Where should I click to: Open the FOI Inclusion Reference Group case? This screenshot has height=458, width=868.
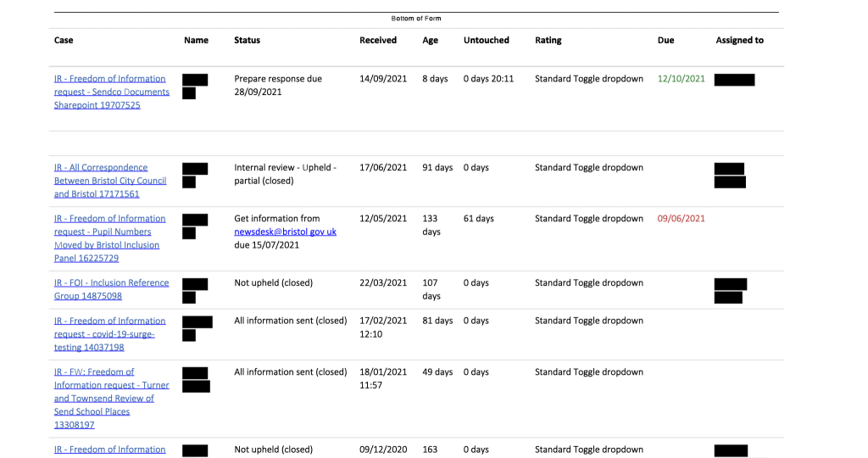coord(111,289)
